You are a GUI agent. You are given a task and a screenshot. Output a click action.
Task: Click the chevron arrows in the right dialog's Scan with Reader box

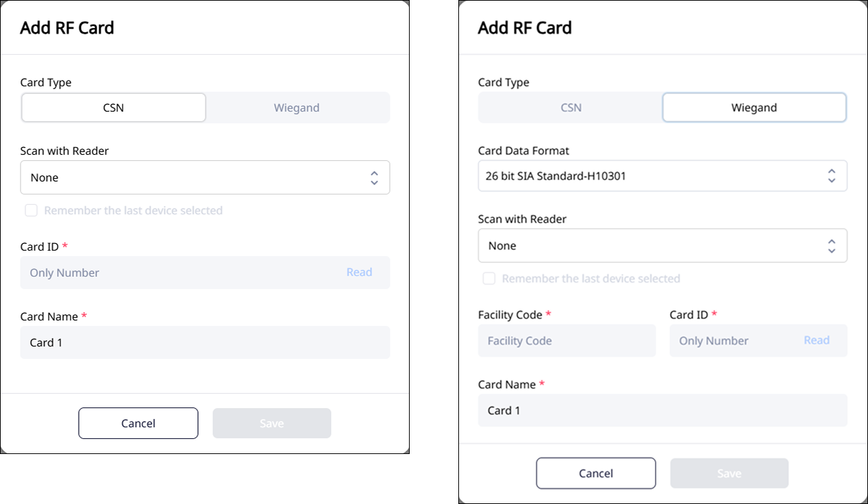coord(831,246)
